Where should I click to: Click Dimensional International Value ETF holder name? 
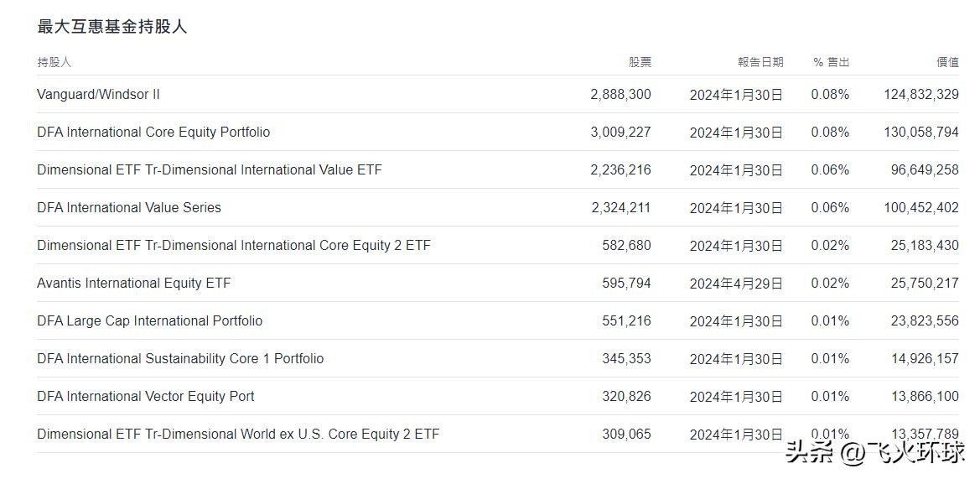[x=210, y=169]
